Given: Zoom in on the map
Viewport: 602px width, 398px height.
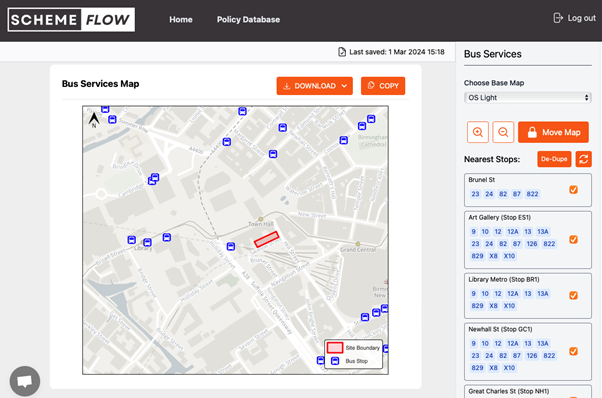Looking at the screenshot, I should pyautogui.click(x=478, y=132).
